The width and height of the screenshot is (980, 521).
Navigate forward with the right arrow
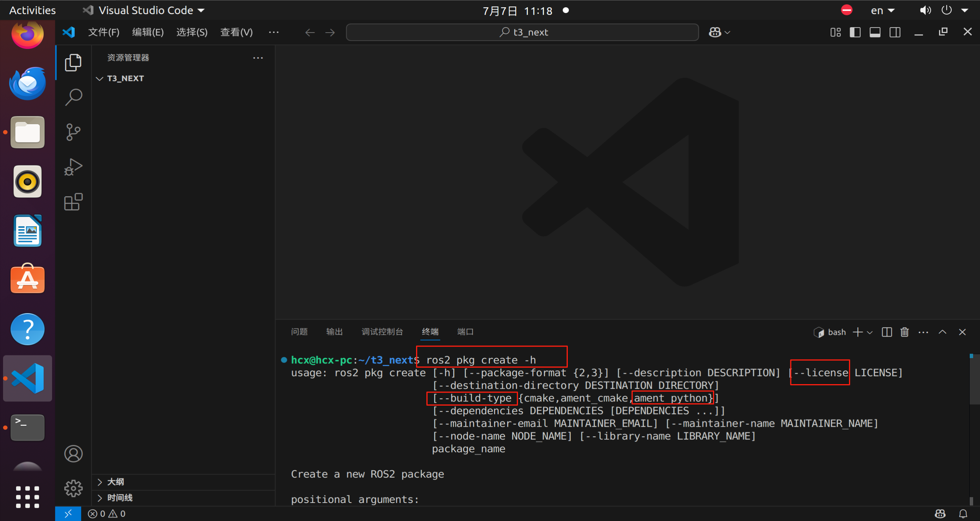(330, 33)
